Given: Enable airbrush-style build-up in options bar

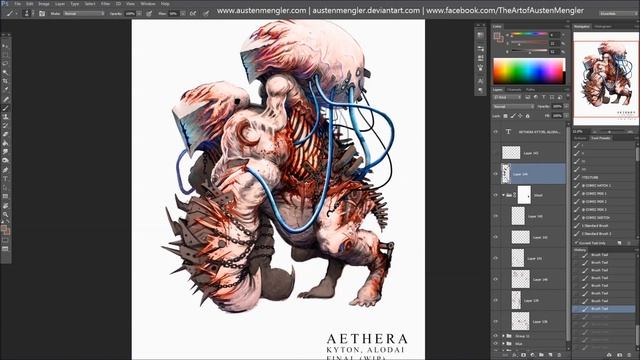Looking at the screenshot, I should coord(193,13).
